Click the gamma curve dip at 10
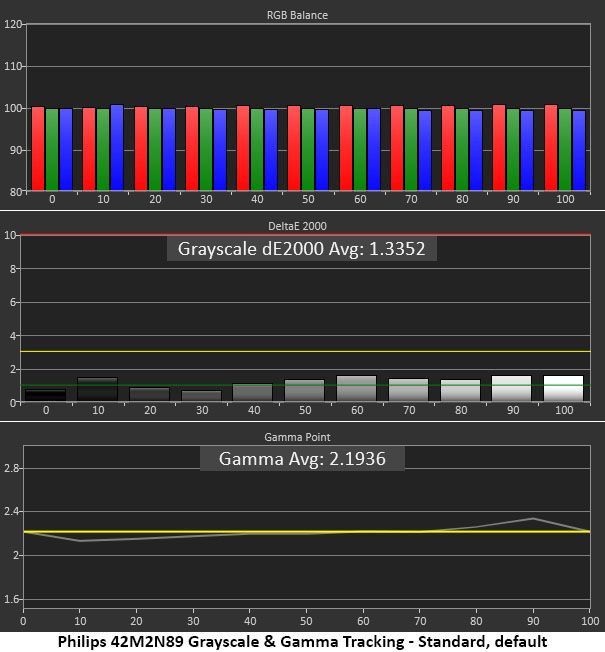605x652 pixels. point(80,541)
